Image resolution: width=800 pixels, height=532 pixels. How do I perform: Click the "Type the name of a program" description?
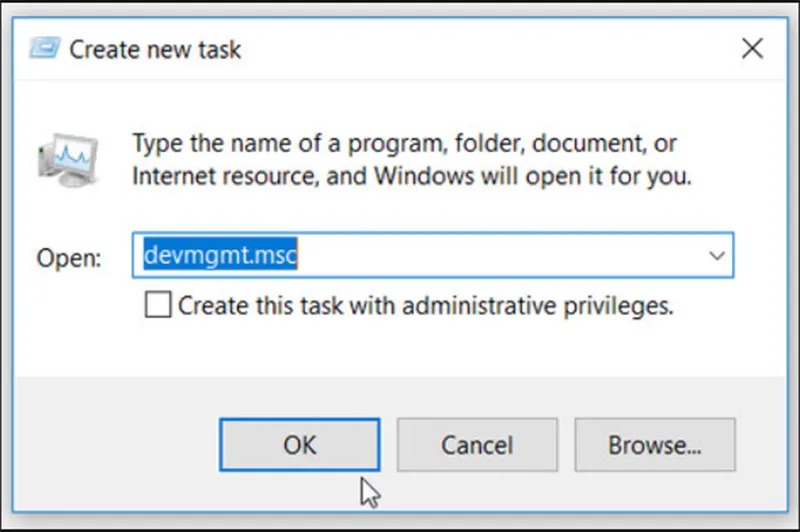pyautogui.click(x=404, y=142)
